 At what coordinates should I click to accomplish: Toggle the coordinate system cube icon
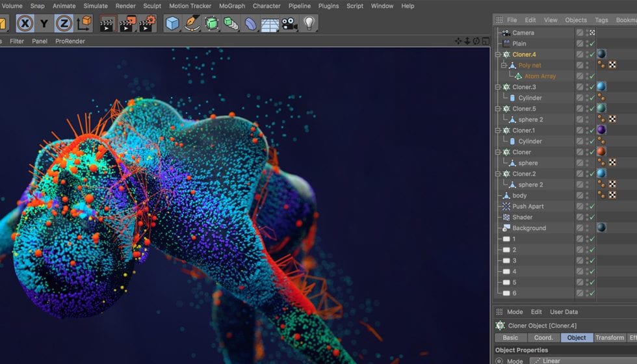[84, 23]
